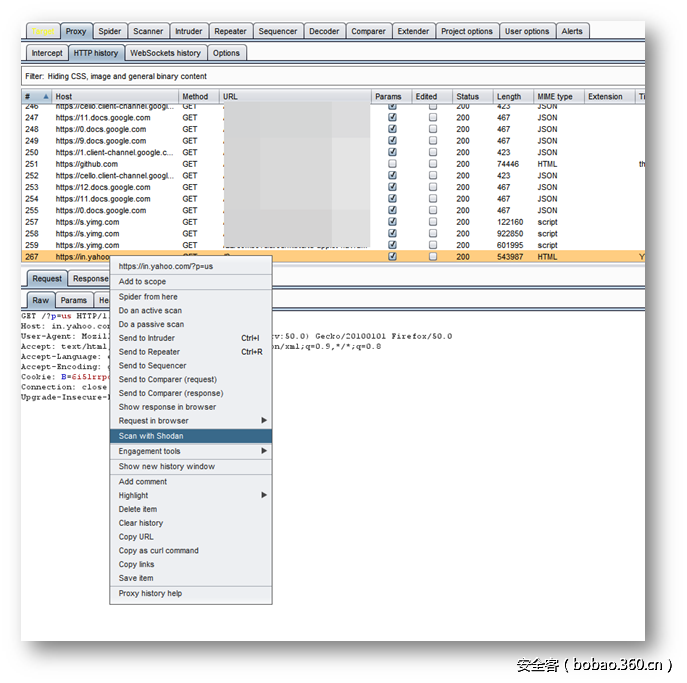The height and width of the screenshot is (683, 687).
Task: Open the Extender tab
Action: point(413,32)
